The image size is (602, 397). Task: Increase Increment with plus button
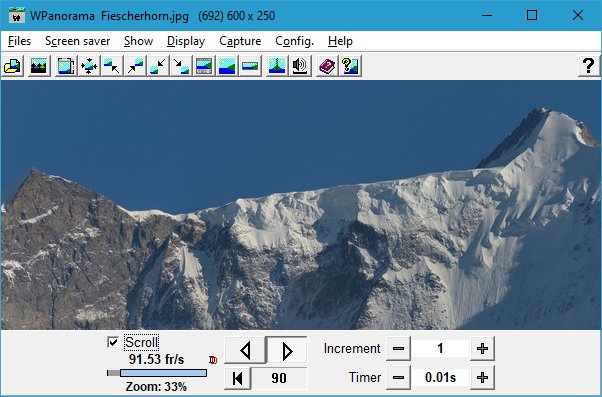pyautogui.click(x=482, y=349)
